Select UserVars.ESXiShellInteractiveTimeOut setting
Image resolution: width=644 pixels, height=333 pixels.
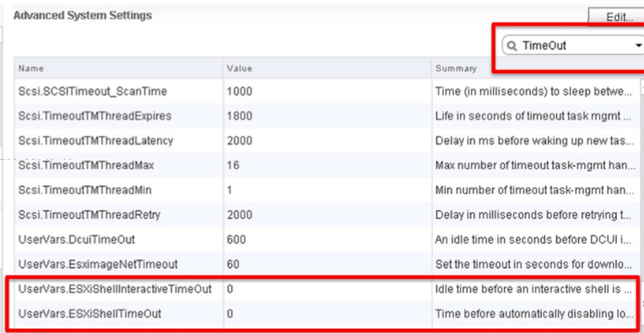pyautogui.click(x=115, y=289)
